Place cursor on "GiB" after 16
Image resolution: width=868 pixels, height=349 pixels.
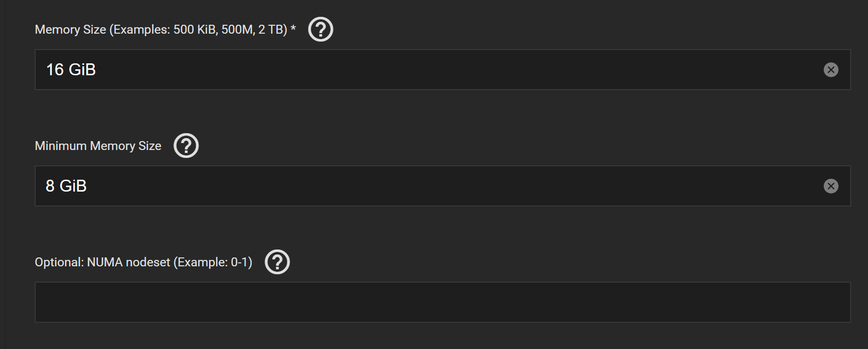[x=83, y=70]
